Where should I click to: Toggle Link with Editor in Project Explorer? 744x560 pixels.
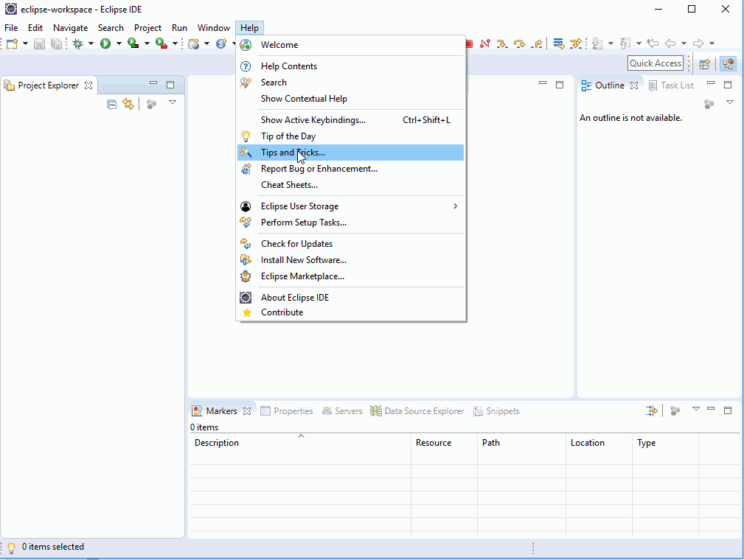[x=128, y=104]
